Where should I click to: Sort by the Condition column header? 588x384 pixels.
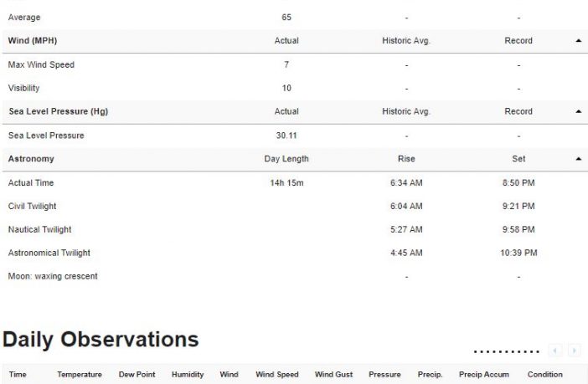(x=545, y=374)
